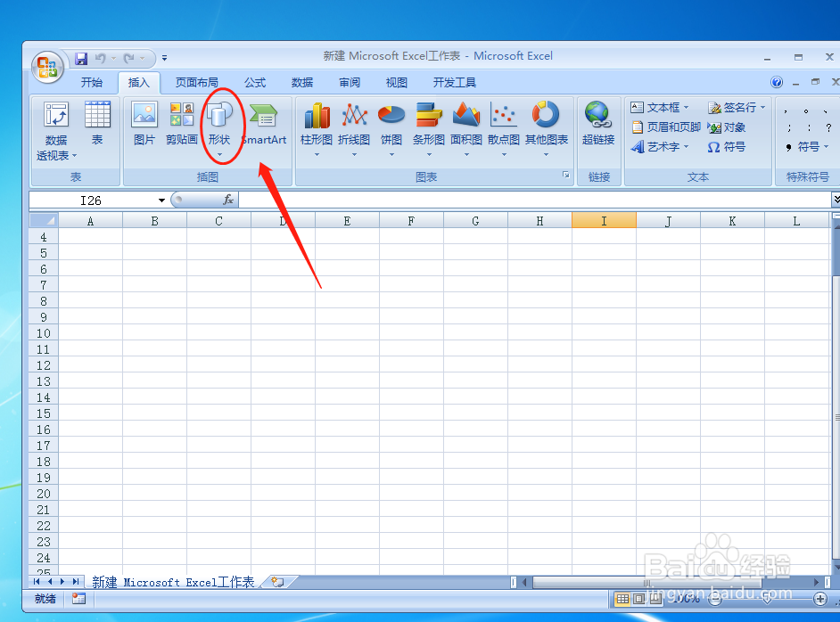Image resolution: width=840 pixels, height=622 pixels.
Task: Open other charts (其他图表)
Action: [x=546, y=128]
